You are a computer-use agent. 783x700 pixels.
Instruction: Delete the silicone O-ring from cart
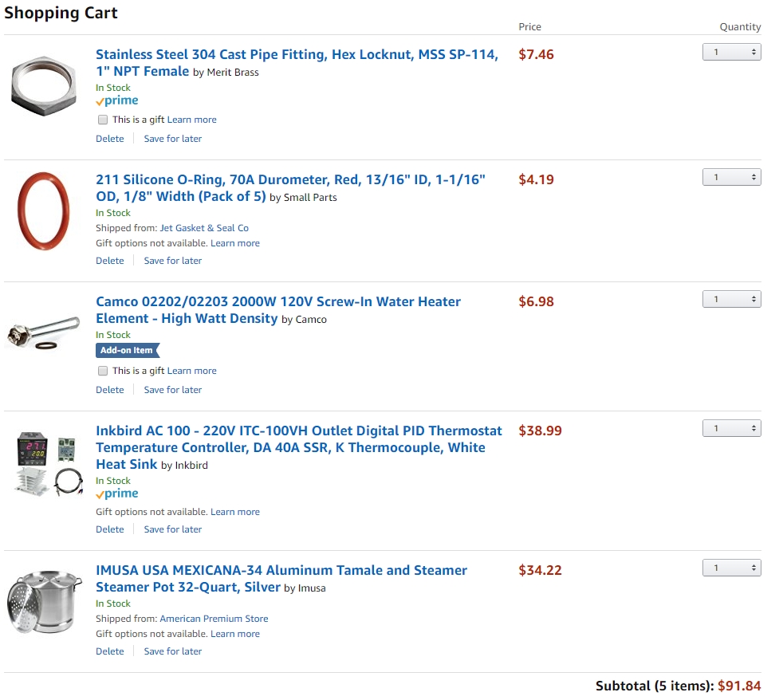(x=110, y=261)
